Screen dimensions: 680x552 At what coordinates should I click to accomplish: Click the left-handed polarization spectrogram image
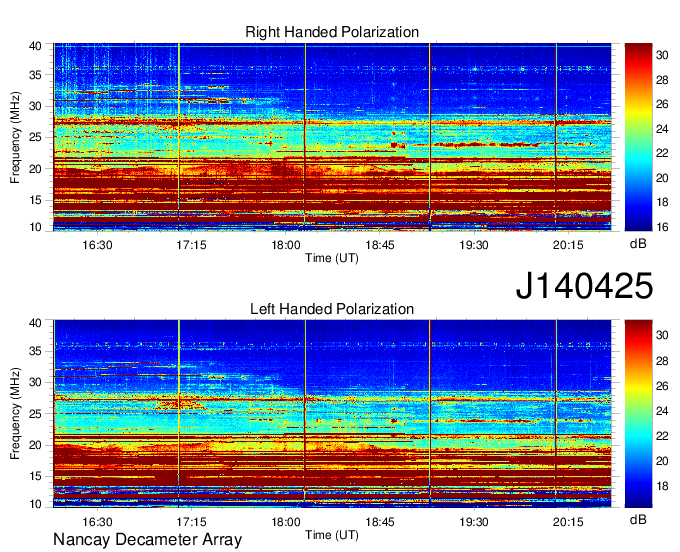332,414
